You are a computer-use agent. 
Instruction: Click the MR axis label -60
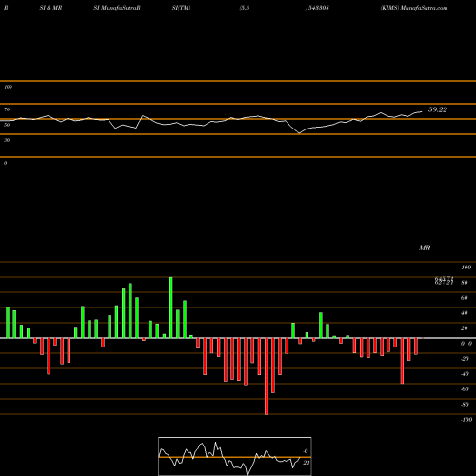[465, 389]
